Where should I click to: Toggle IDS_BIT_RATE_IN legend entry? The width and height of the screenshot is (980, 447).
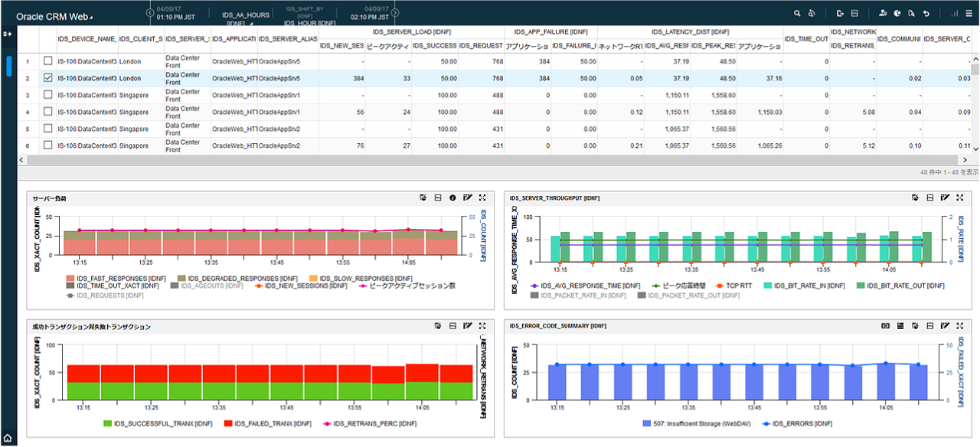(807, 285)
